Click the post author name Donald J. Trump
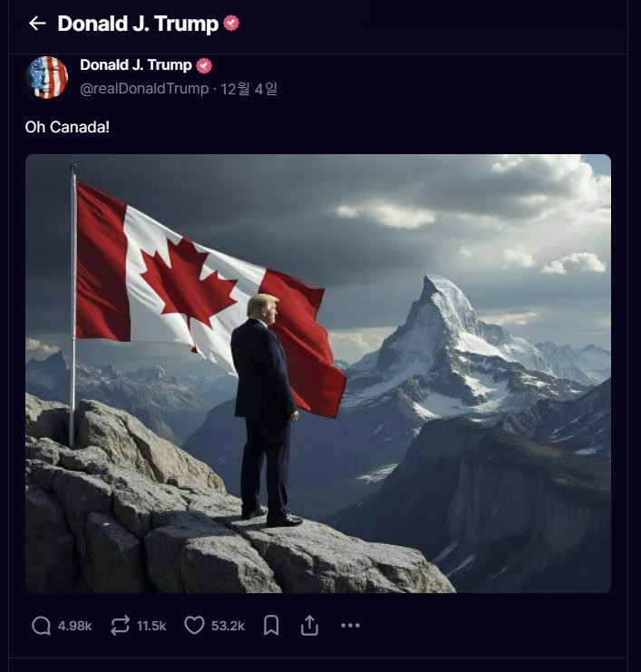This screenshot has width=641, height=672. (x=136, y=65)
